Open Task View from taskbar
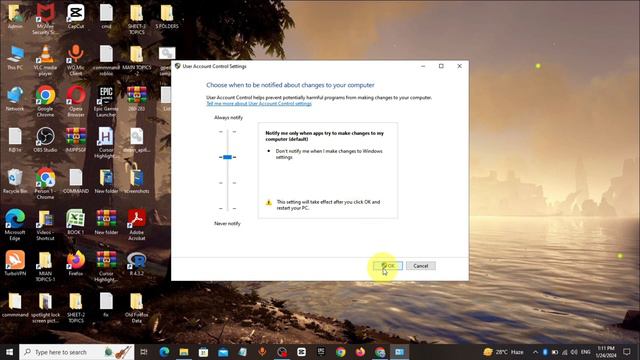The height and width of the screenshot is (360, 640). tap(144, 352)
